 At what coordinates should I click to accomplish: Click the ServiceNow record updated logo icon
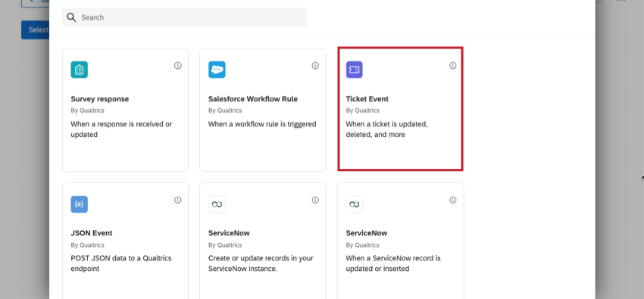pos(355,204)
